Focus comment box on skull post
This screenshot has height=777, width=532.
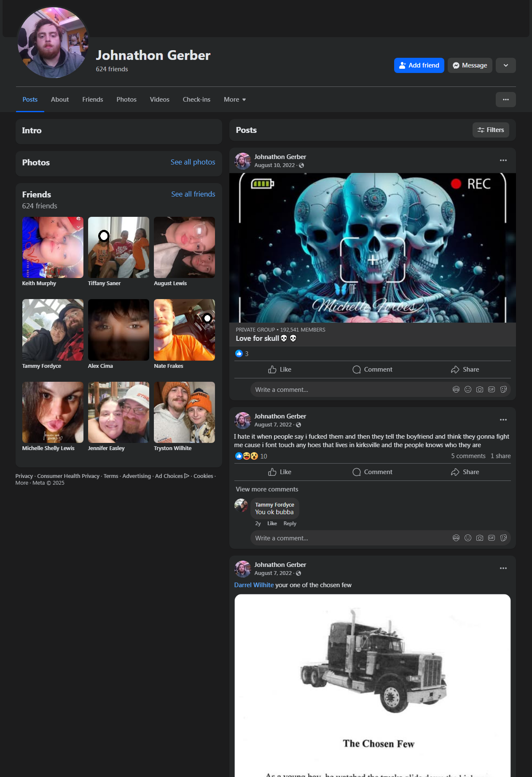pyautogui.click(x=350, y=389)
